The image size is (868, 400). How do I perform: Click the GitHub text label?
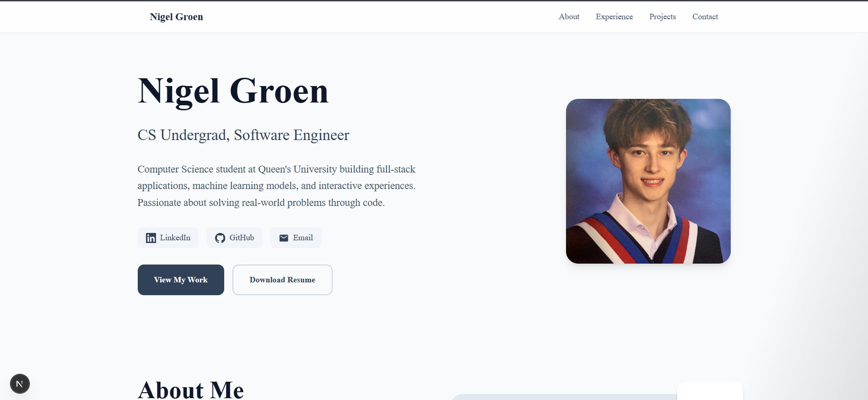click(x=242, y=238)
